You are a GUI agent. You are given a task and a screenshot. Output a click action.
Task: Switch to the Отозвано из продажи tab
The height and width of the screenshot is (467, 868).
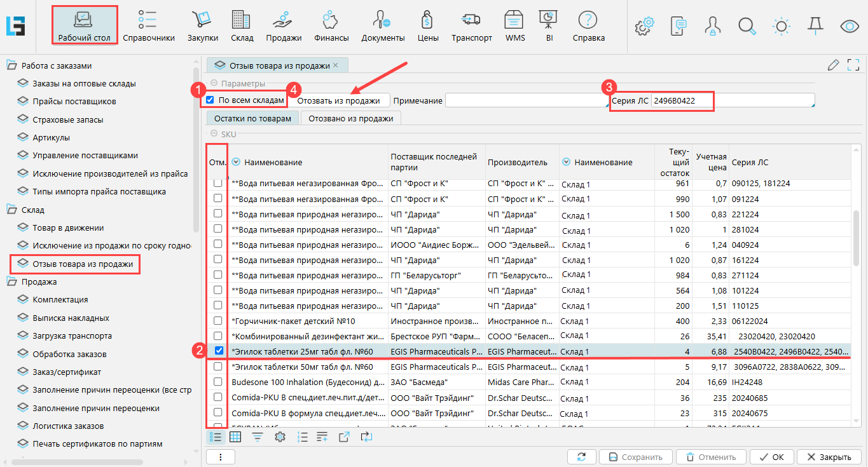click(350, 118)
